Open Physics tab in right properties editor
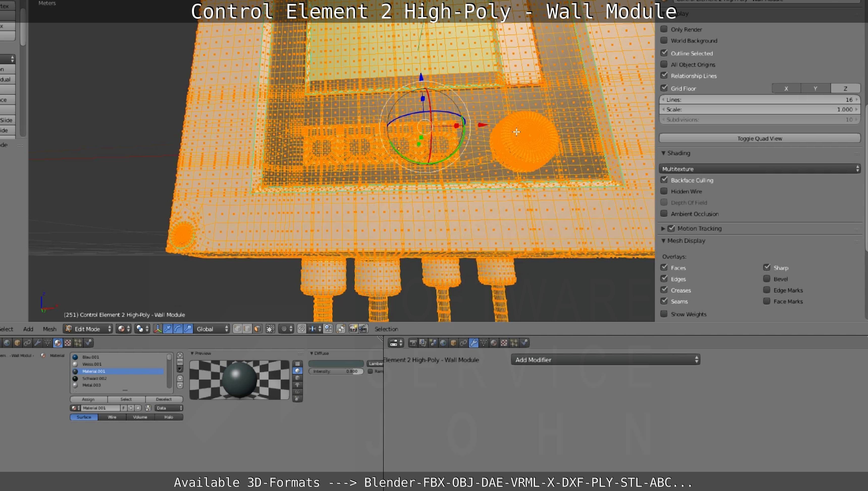This screenshot has height=491, width=868. (524, 343)
